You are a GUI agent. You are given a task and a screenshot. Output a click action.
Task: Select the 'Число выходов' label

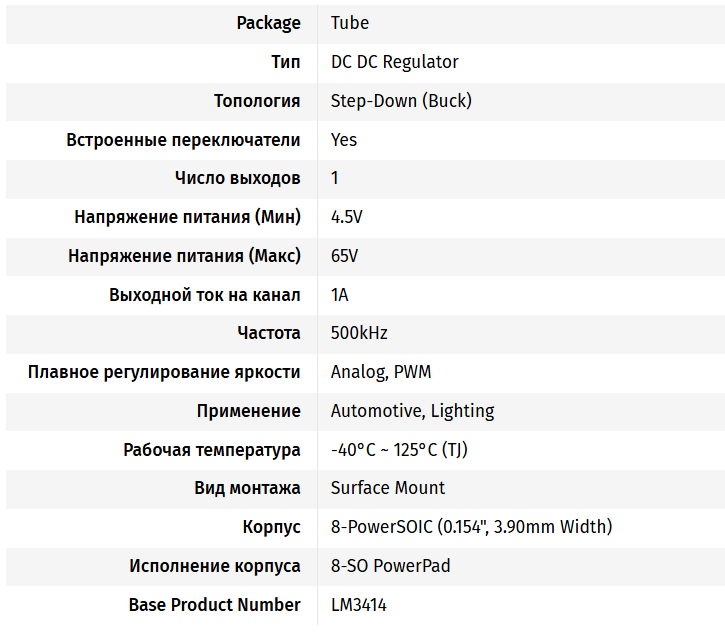point(237,178)
